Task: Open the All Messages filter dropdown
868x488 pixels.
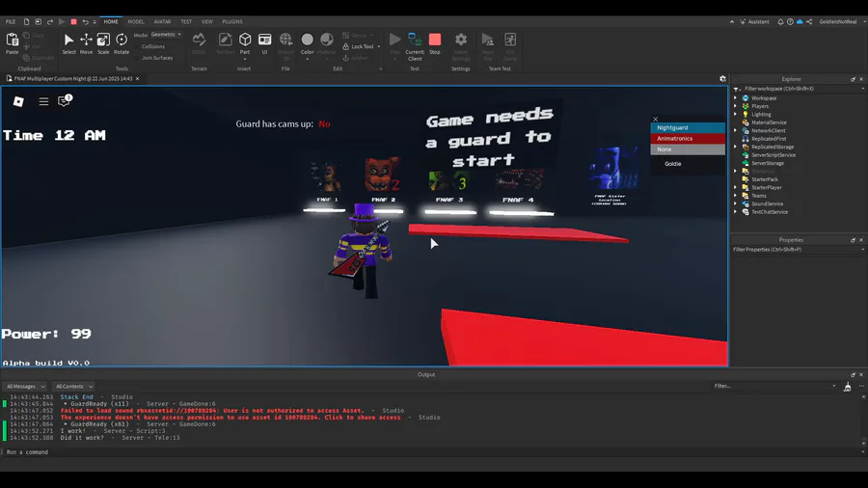Action: click(x=25, y=386)
